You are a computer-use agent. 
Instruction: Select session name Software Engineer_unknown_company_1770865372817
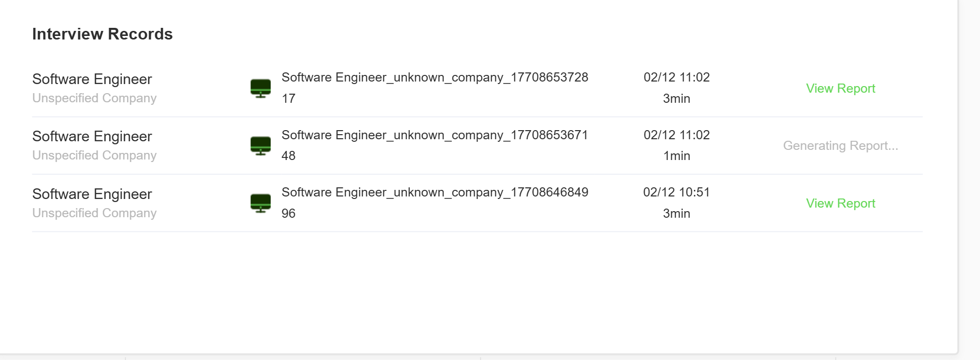pos(435,77)
